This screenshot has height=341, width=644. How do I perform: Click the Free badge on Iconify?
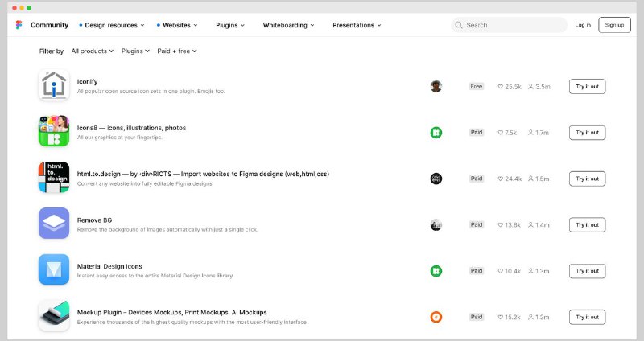click(x=477, y=87)
